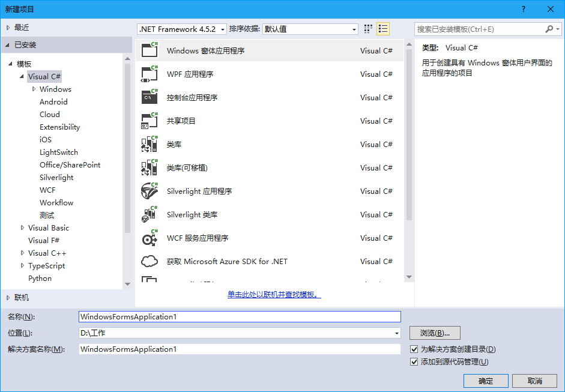The image size is (565, 392).
Task: Select iOS in the template tree
Action: click(46, 139)
